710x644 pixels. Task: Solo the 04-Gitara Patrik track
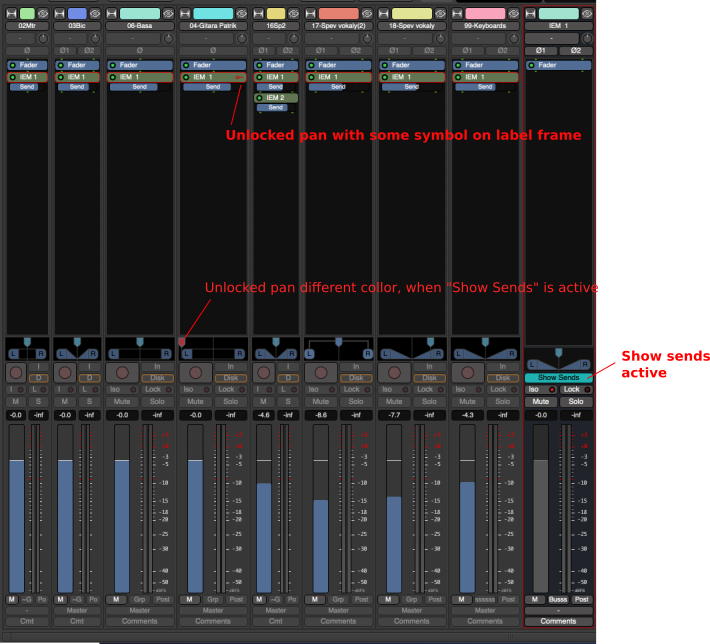pos(230,401)
